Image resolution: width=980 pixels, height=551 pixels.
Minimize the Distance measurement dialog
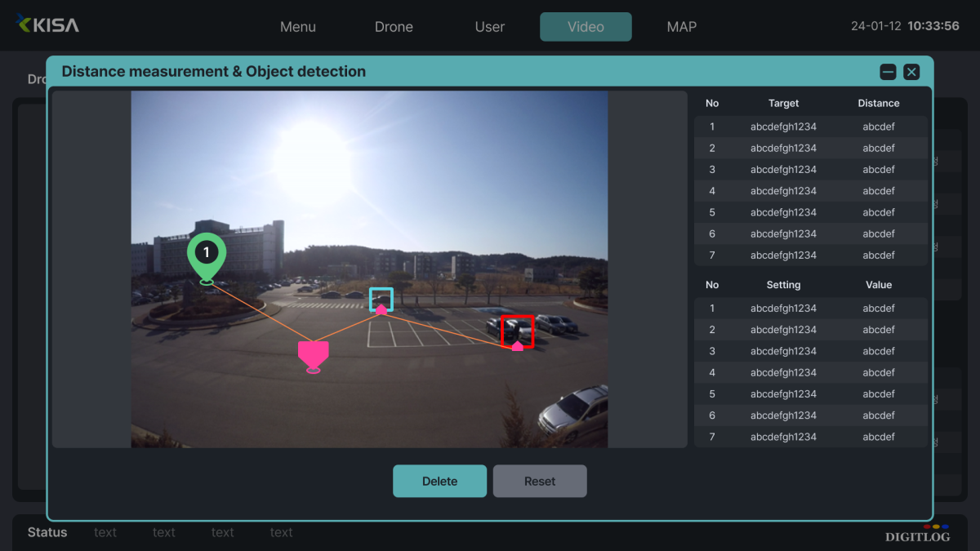click(888, 72)
